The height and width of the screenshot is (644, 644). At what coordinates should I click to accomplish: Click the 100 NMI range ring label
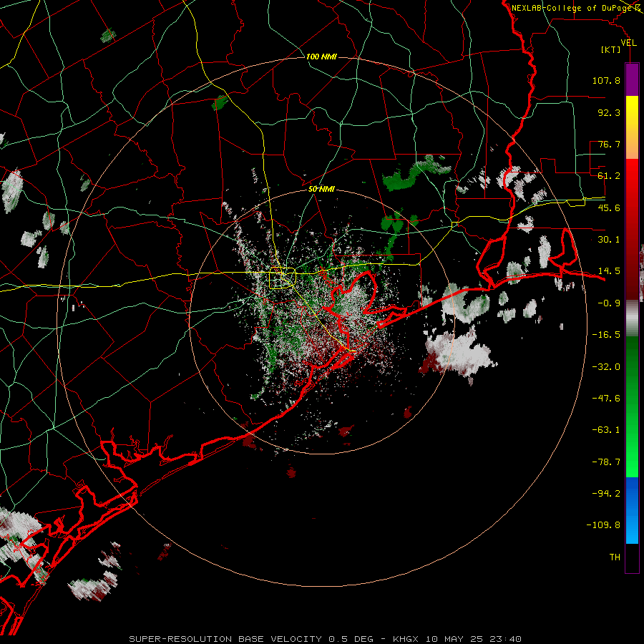click(x=321, y=57)
